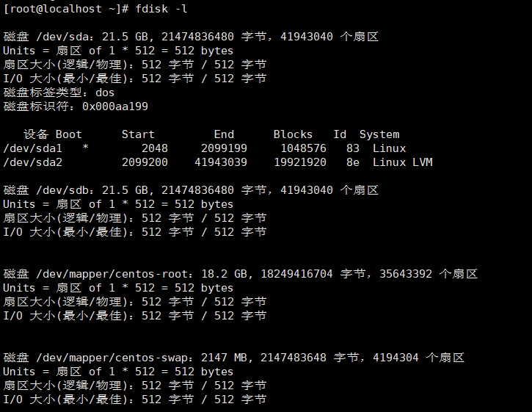
Task: Click the /dev/mapper/centos-root path
Action: pos(114,274)
